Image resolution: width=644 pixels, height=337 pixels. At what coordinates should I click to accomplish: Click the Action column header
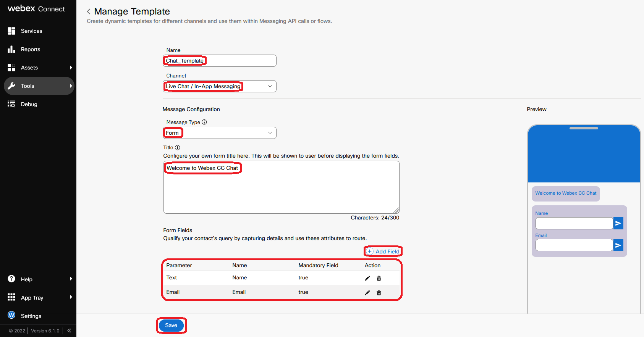click(x=372, y=265)
